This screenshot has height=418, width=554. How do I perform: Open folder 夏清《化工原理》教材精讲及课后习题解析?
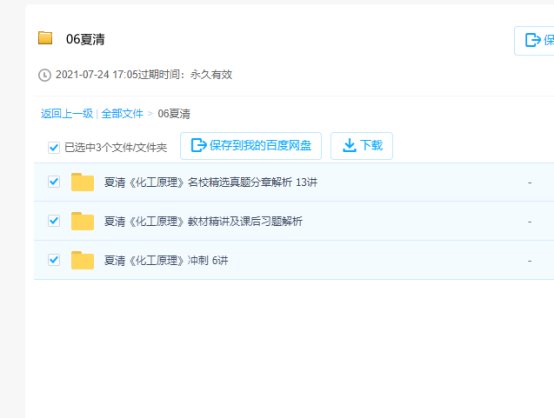tap(203, 222)
